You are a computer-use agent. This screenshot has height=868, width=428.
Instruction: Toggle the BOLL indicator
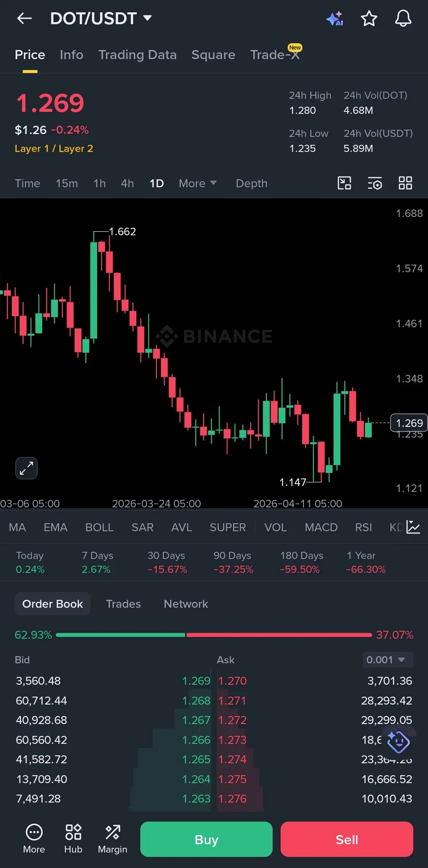click(x=99, y=527)
